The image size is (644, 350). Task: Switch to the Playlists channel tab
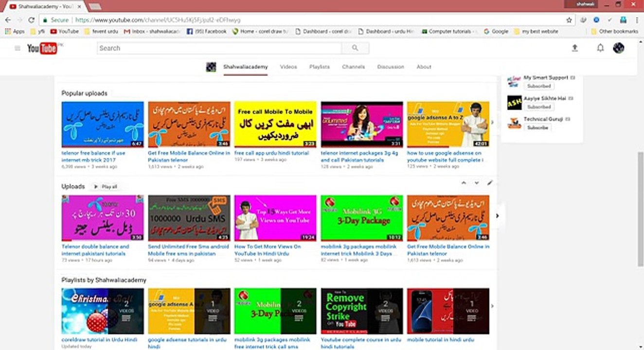tap(320, 67)
